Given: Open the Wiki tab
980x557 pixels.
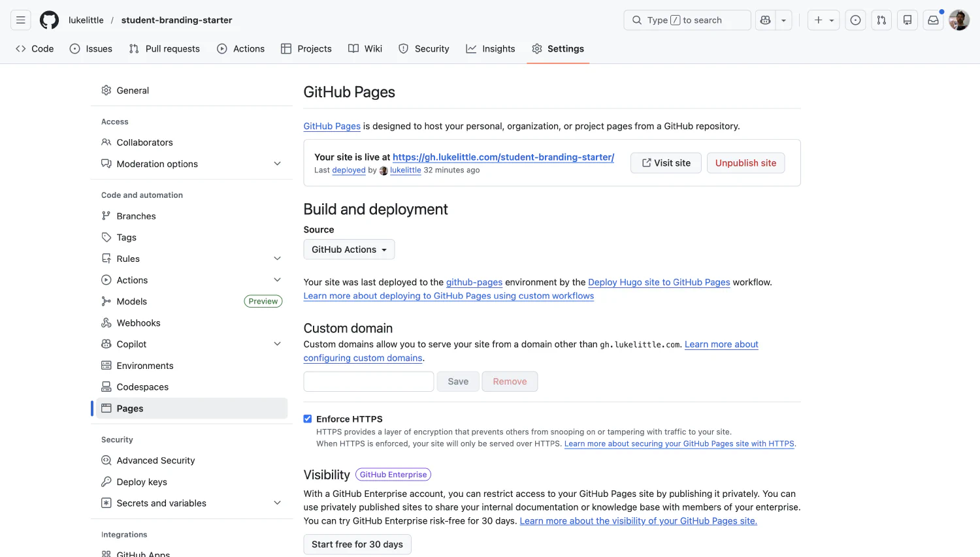Looking at the screenshot, I should pos(365,48).
